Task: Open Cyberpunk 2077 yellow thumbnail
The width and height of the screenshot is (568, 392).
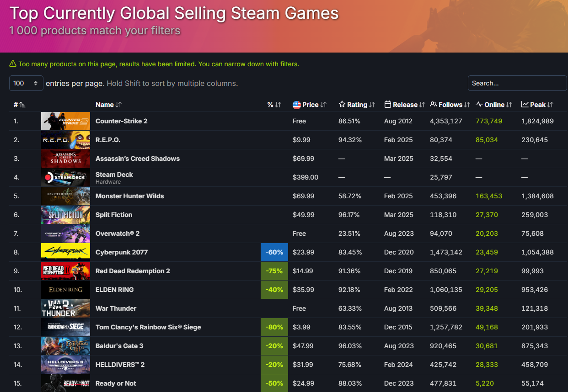Action: pyautogui.click(x=65, y=252)
